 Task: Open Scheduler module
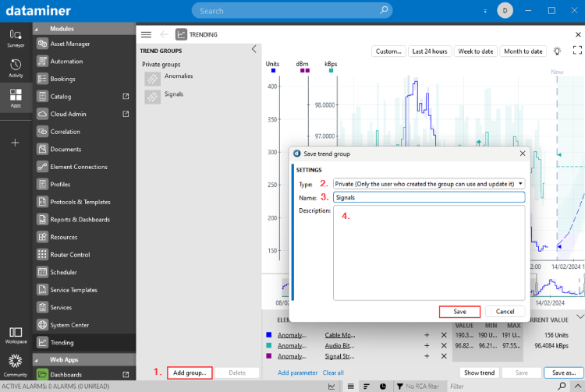(84, 272)
